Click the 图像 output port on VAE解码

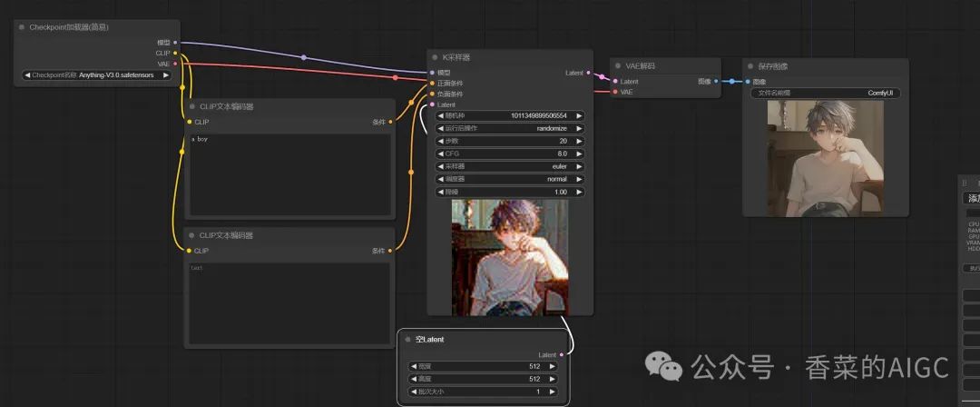716,82
